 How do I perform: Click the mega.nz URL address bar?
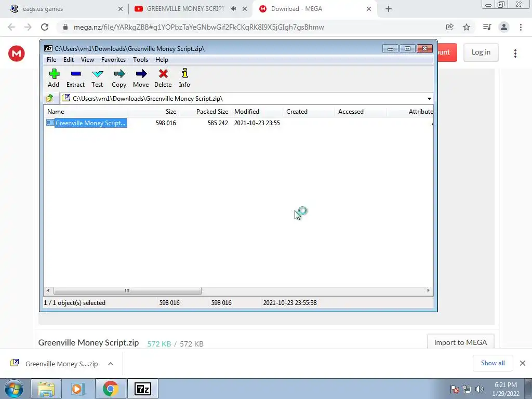198,27
